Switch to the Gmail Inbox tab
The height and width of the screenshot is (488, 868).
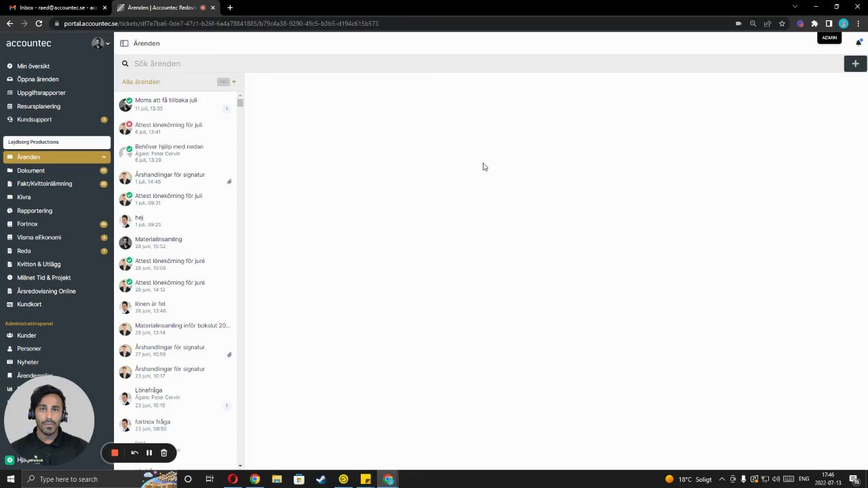click(x=57, y=7)
